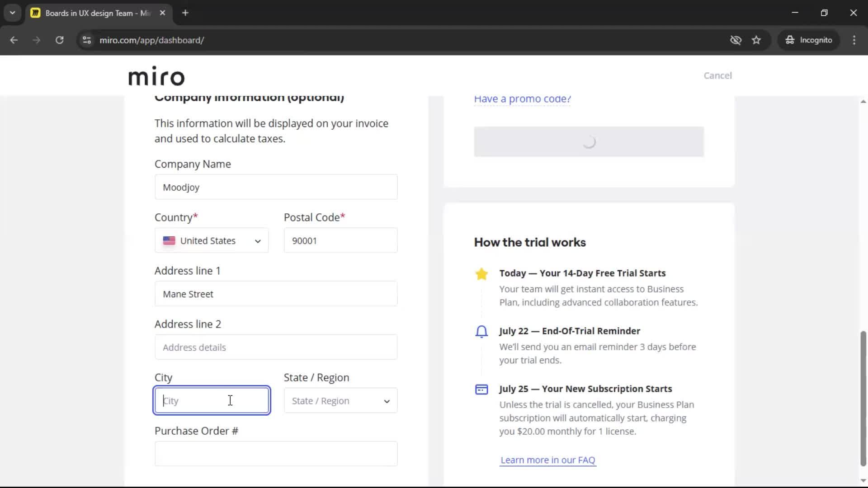Click the page vertical scrollbar thumb
Image resolution: width=868 pixels, height=488 pixels.
863,399
